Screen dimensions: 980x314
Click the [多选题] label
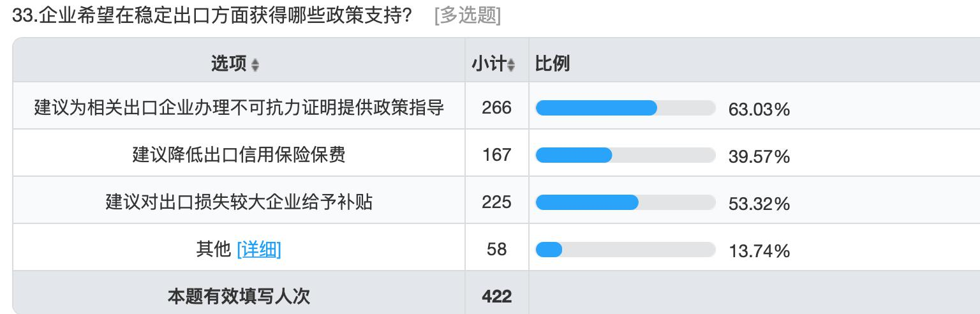click(467, 15)
